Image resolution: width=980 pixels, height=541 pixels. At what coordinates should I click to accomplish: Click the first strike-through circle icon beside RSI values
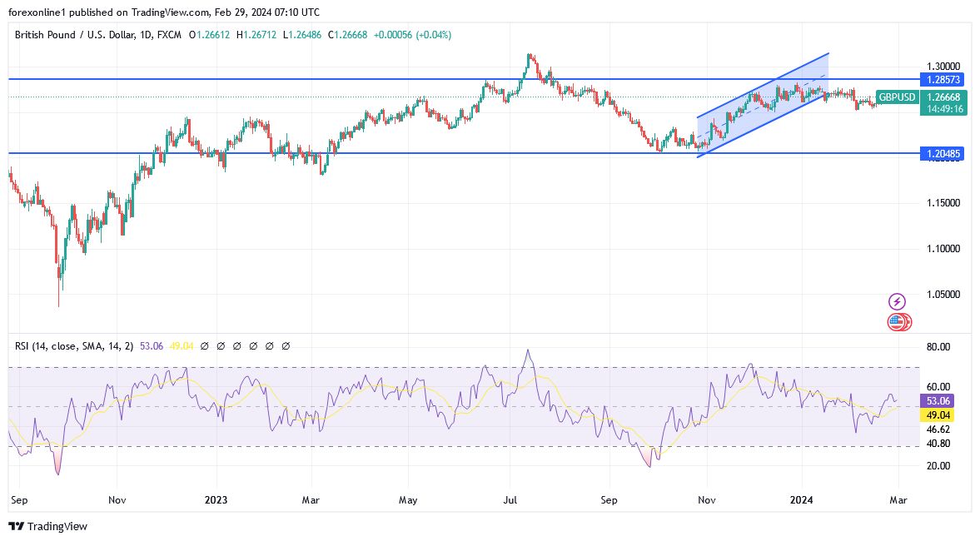point(206,345)
